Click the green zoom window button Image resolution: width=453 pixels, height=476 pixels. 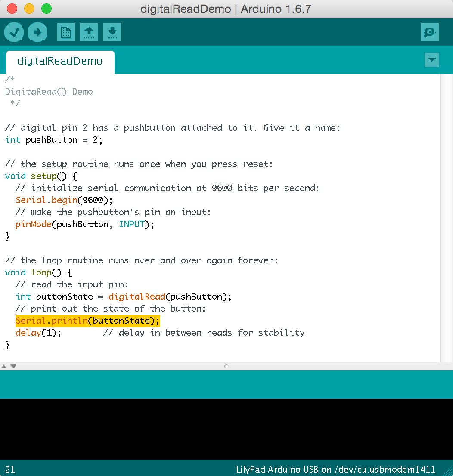tap(46, 9)
